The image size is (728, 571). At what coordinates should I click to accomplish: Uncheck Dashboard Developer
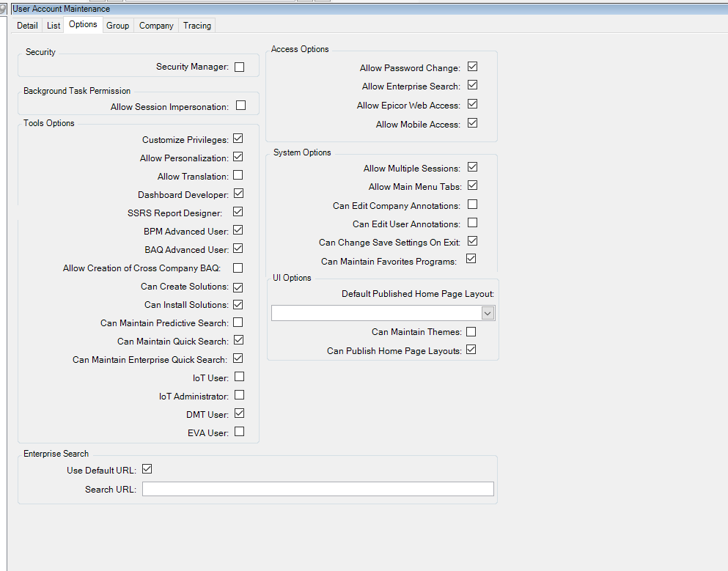pos(239,193)
